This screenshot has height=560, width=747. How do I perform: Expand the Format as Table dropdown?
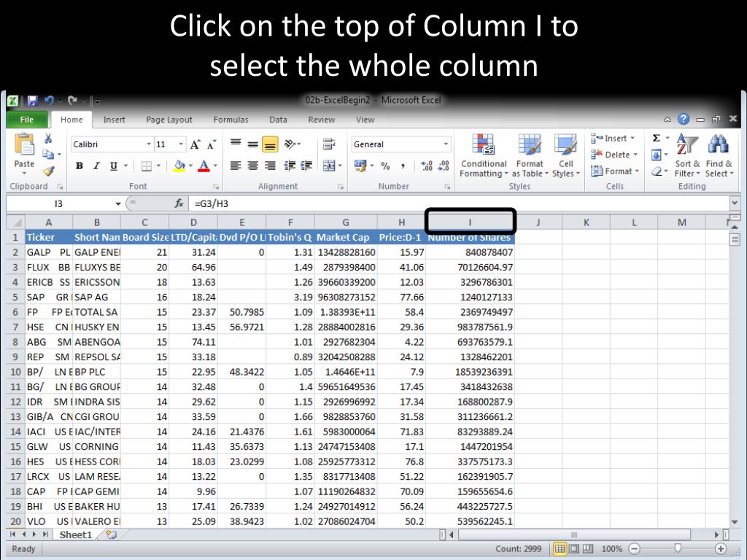tap(530, 155)
